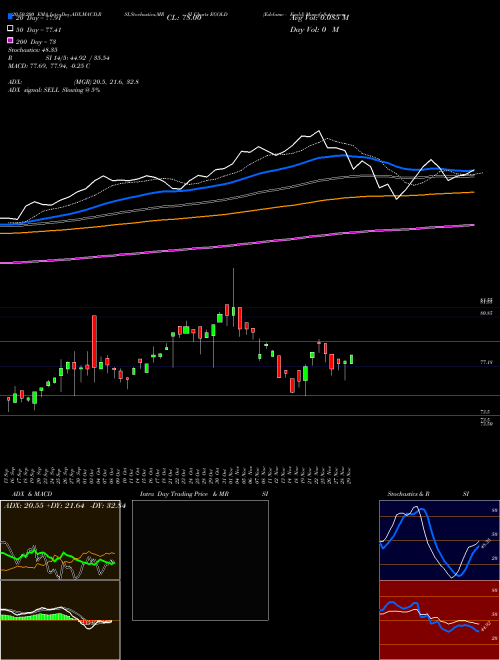Click the 77.18 price axis label
Image resolution: width=500 pixels, height=660 pixels.
coord(486,362)
